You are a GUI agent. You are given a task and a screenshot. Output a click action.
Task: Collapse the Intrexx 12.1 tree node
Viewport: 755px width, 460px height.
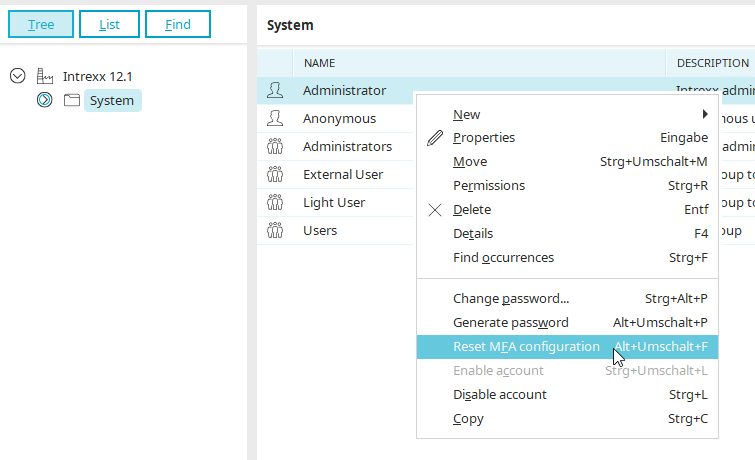pyautogui.click(x=17, y=76)
